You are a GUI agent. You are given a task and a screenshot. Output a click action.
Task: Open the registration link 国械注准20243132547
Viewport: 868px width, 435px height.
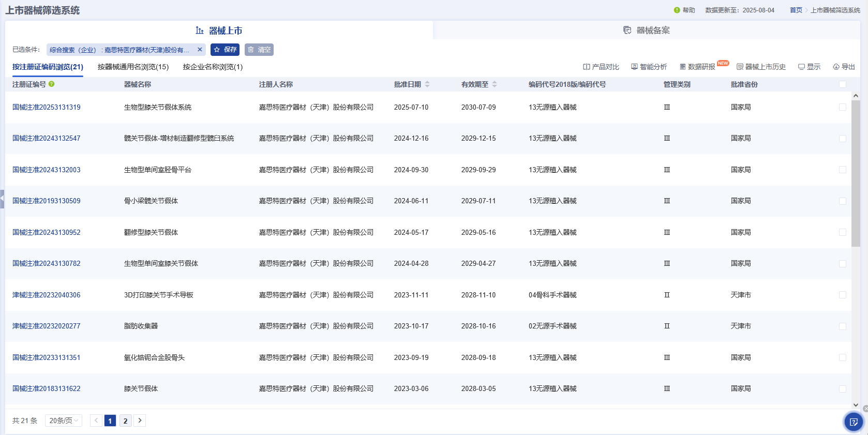pos(47,138)
